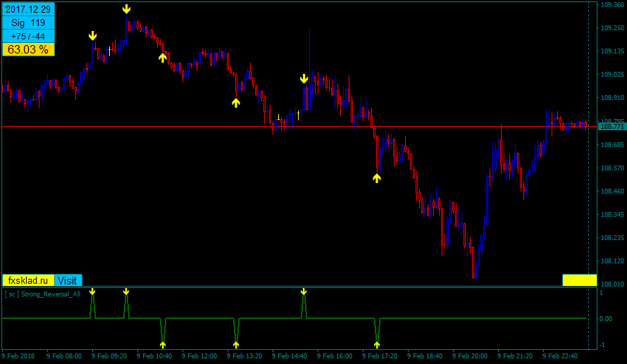Click the current price tag 108.771 on the price axis
The height and width of the screenshot is (364, 627).
611,127
